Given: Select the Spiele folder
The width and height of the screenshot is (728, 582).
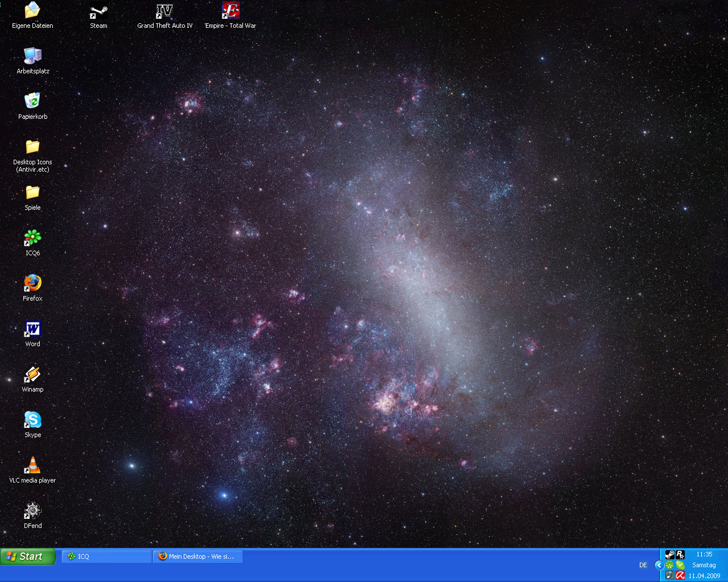Looking at the screenshot, I should click(32, 192).
